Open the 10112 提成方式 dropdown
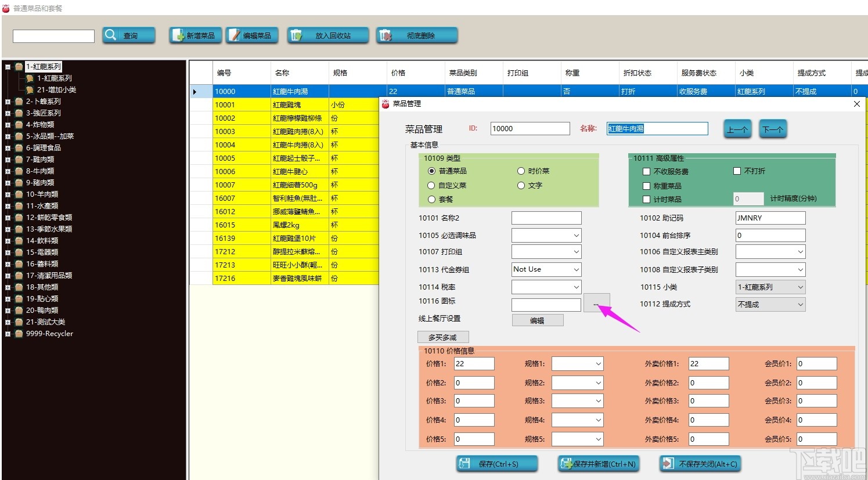The image size is (868, 480). 770,304
